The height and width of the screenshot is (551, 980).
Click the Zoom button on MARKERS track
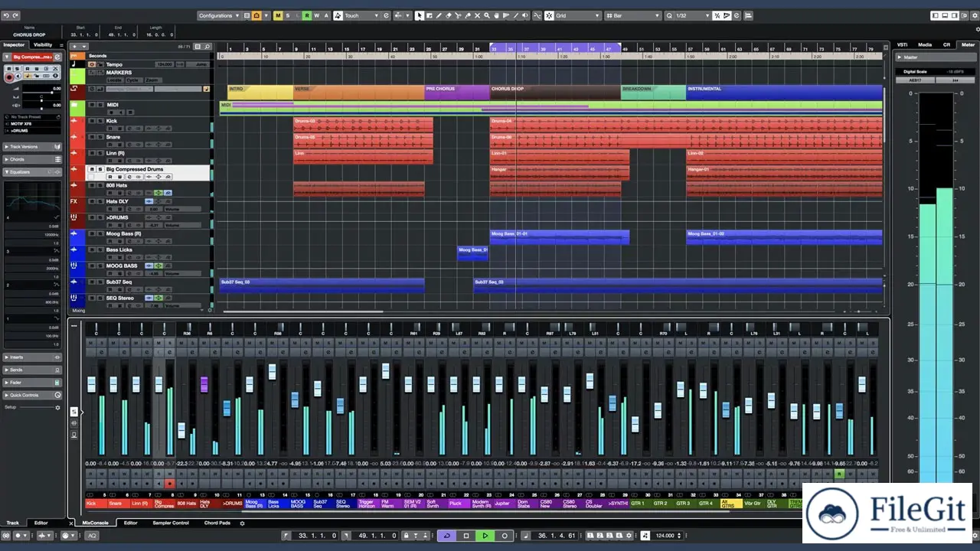point(153,80)
